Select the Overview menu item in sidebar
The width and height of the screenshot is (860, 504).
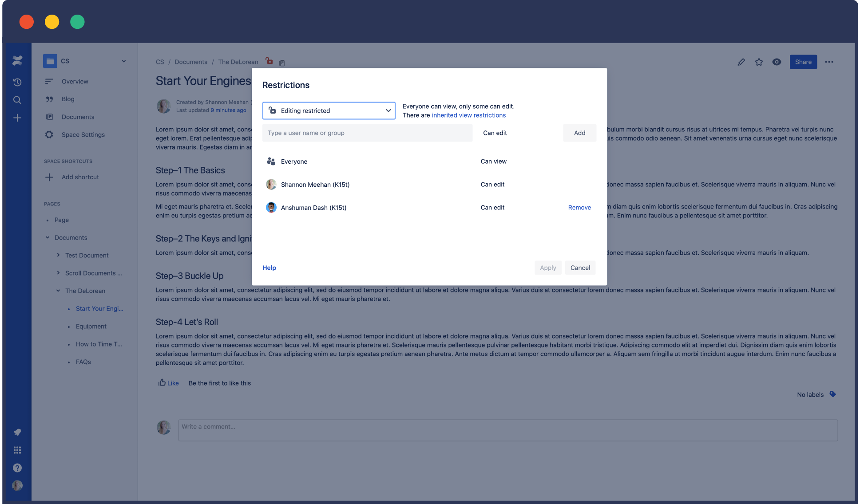75,81
